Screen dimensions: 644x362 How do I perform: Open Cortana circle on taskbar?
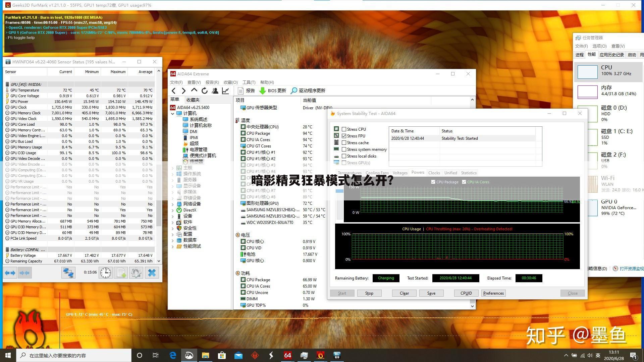point(140,355)
